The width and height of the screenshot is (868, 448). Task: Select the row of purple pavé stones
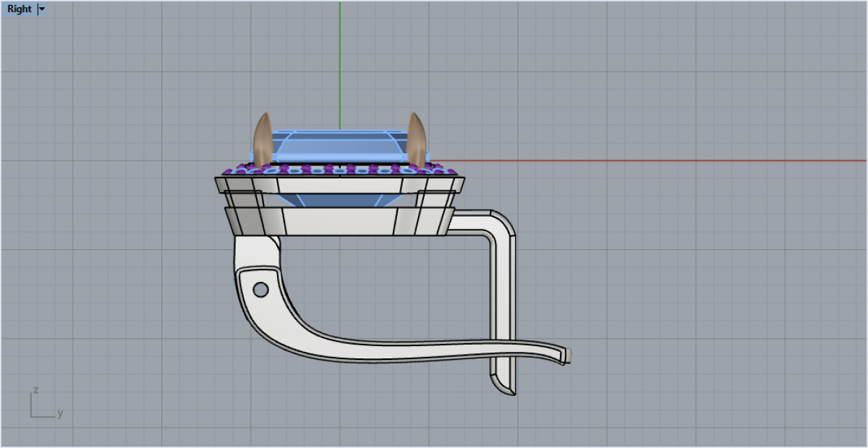(339, 170)
